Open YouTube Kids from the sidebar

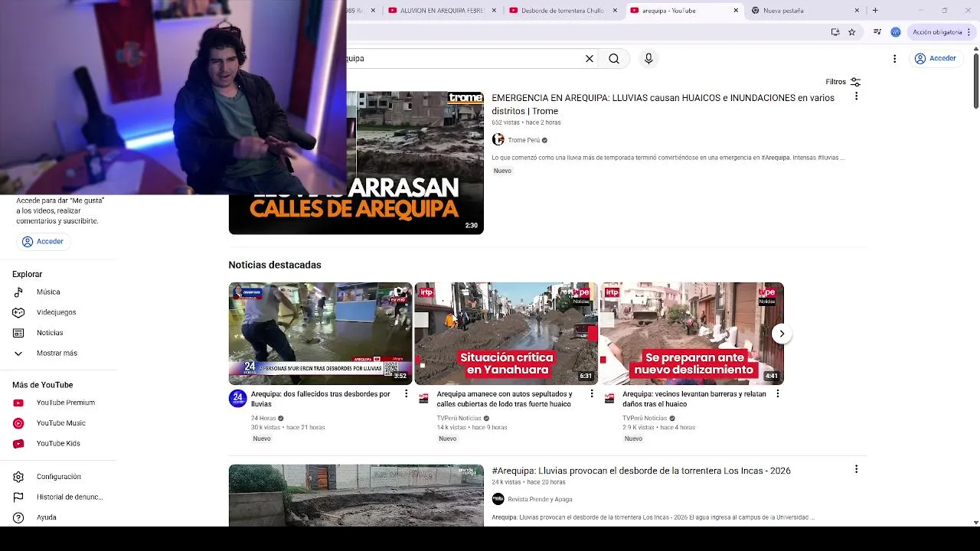(x=58, y=443)
